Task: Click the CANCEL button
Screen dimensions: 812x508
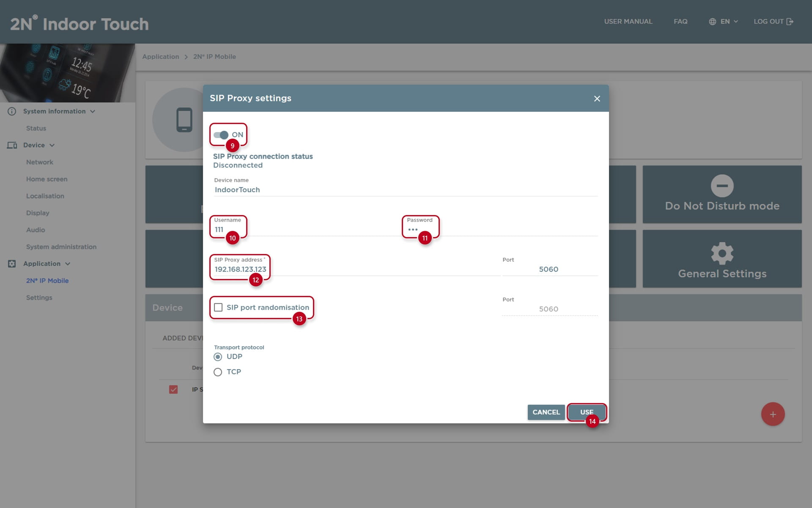Action: click(546, 412)
